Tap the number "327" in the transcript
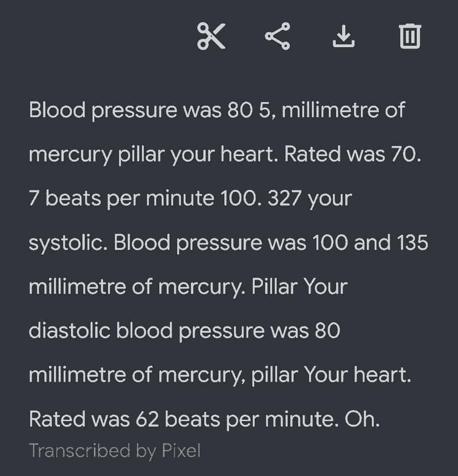Image resolution: width=458 pixels, height=476 pixels. (284, 198)
